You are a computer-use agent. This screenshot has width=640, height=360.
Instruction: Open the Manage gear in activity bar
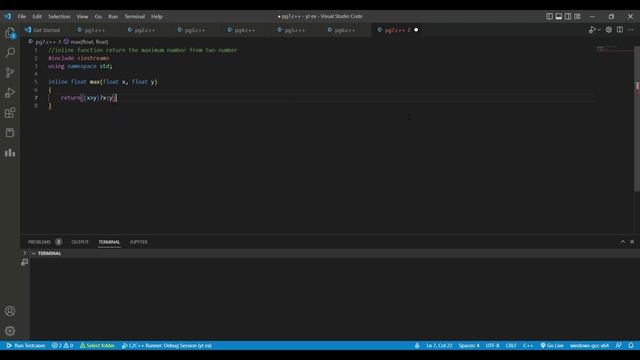pyautogui.click(x=10, y=331)
